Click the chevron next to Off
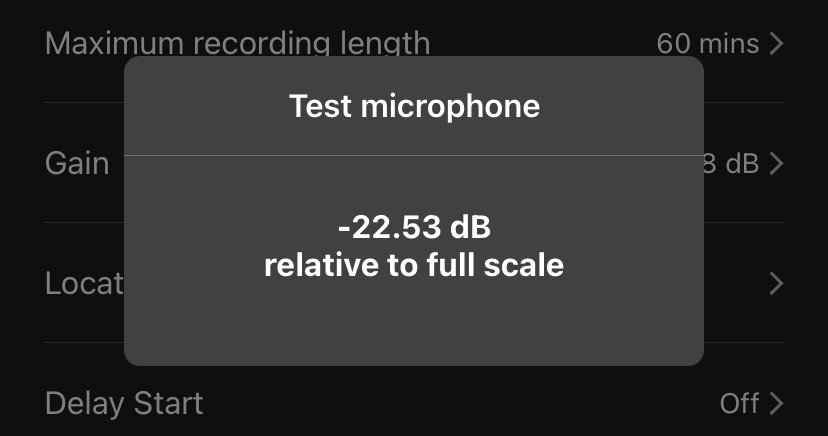 pos(776,403)
